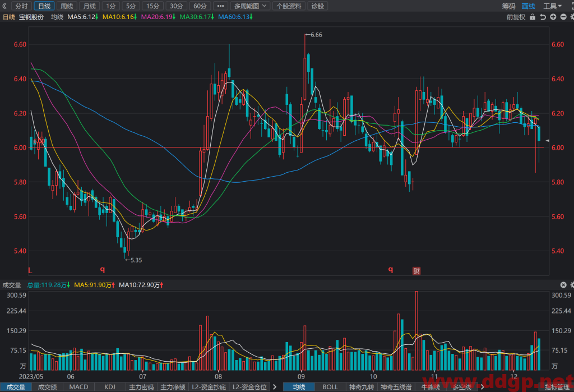
Task: Click the double-chevron back icon at top left
Action: click(x=4, y=6)
